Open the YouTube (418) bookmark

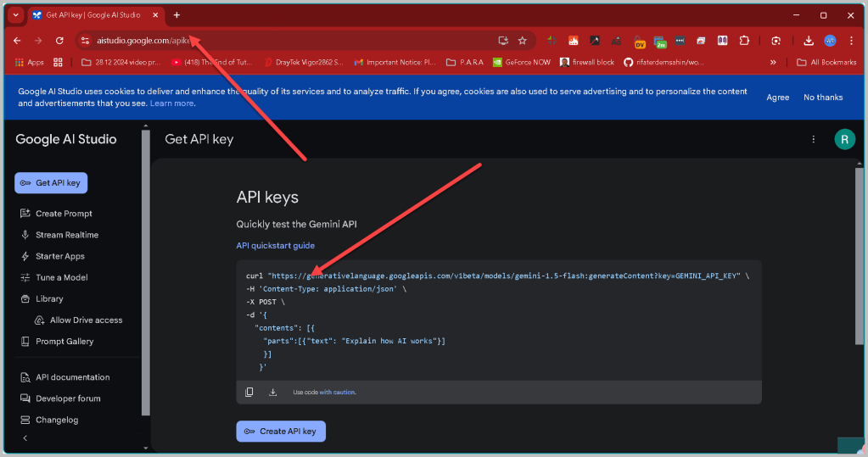point(211,63)
